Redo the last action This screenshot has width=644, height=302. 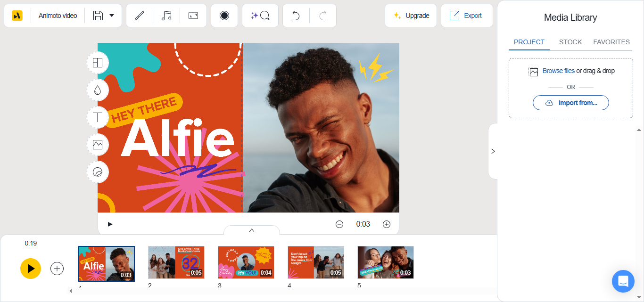[323, 16]
